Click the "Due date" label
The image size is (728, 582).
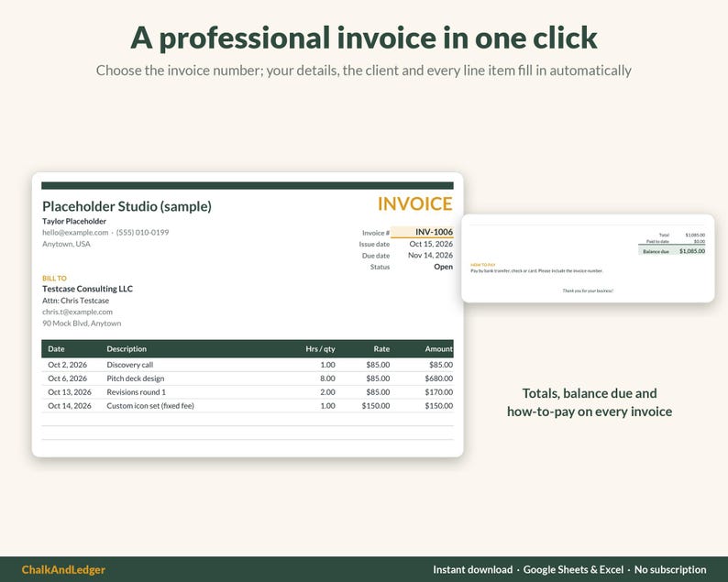pos(376,256)
